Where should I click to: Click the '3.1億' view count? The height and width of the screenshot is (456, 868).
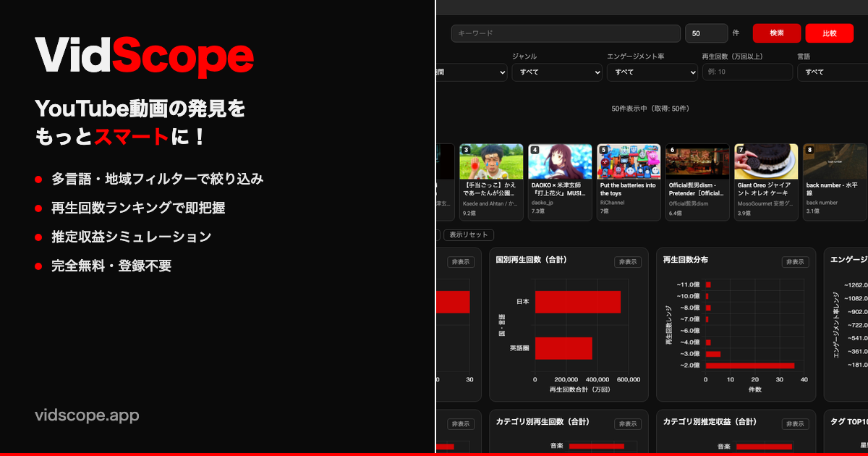pos(812,213)
